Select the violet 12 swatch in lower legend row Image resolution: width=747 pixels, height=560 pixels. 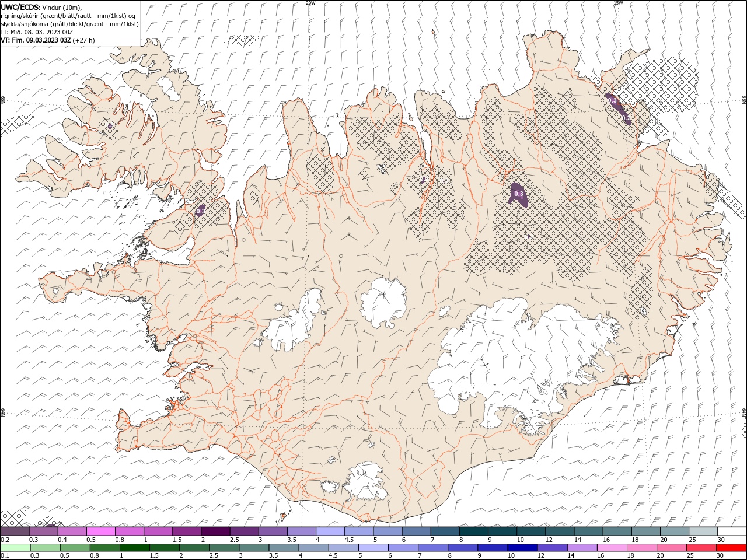[552, 548]
